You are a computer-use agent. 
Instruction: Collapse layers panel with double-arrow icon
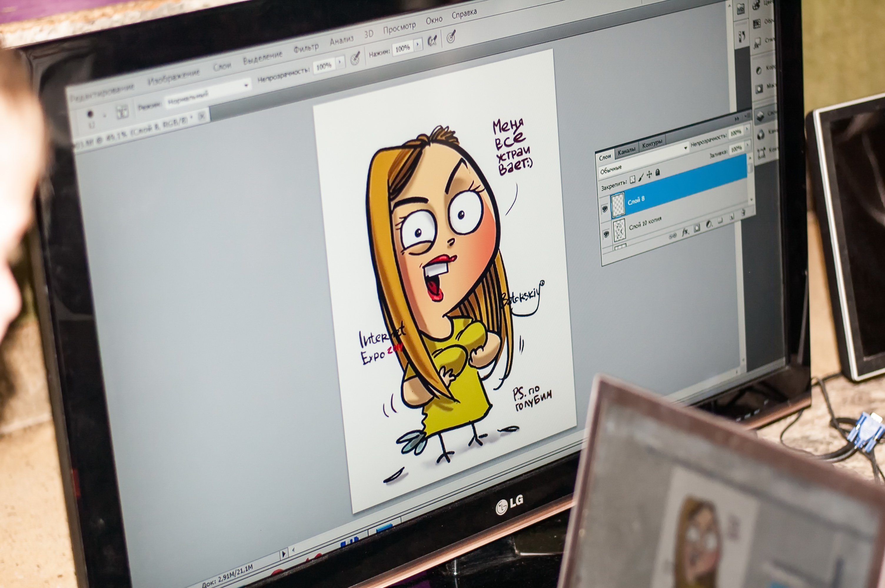click(x=737, y=118)
